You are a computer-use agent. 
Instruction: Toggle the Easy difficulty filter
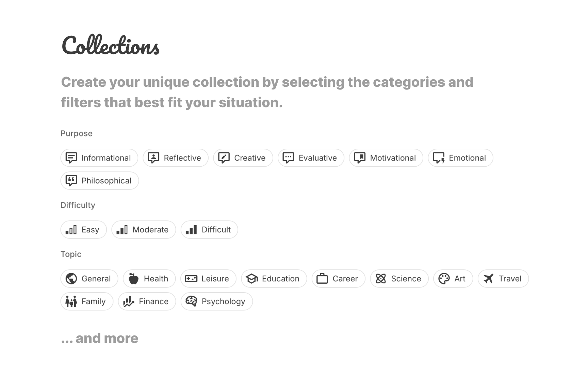click(84, 230)
